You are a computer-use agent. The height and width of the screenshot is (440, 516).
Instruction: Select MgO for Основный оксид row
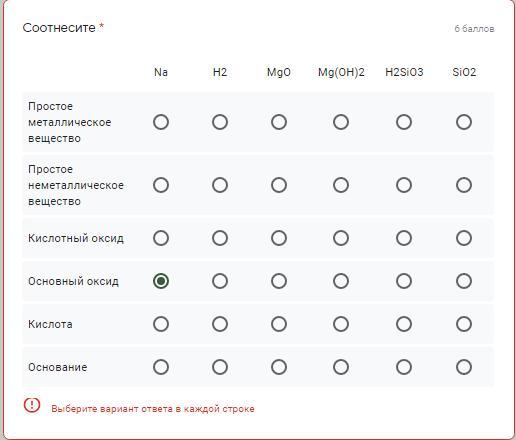tap(279, 281)
